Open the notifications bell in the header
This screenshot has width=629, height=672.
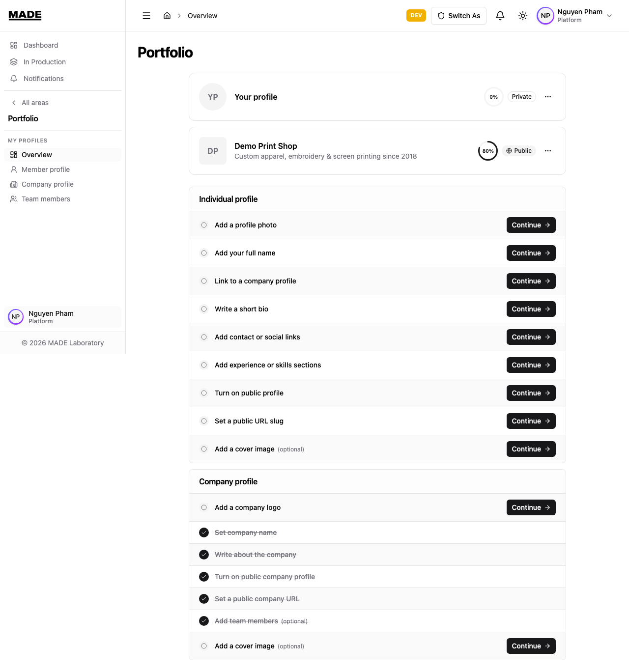pyautogui.click(x=500, y=16)
